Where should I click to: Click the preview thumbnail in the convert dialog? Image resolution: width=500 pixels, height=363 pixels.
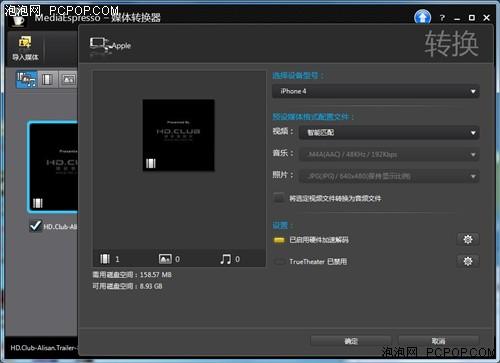tap(178, 135)
